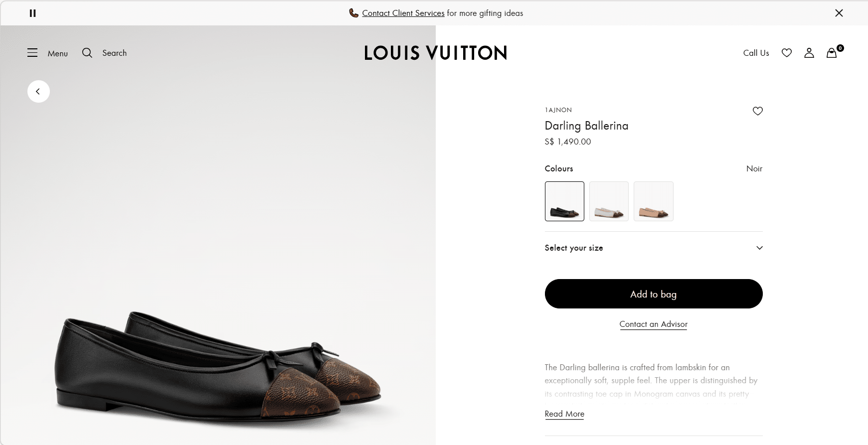Click the Call Us header item
Image resolution: width=868 pixels, height=445 pixels.
pyautogui.click(x=756, y=53)
